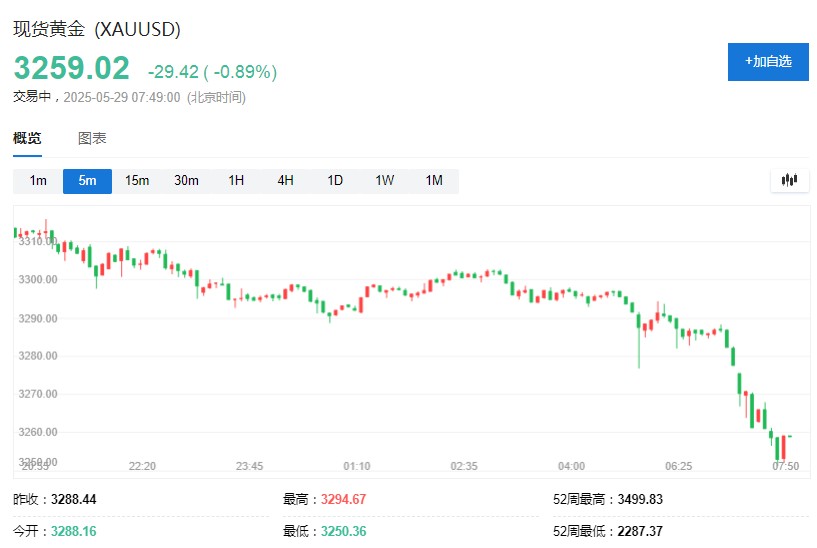Click the 3259.02 current price
This screenshot has height=548, width=817.
71,68
